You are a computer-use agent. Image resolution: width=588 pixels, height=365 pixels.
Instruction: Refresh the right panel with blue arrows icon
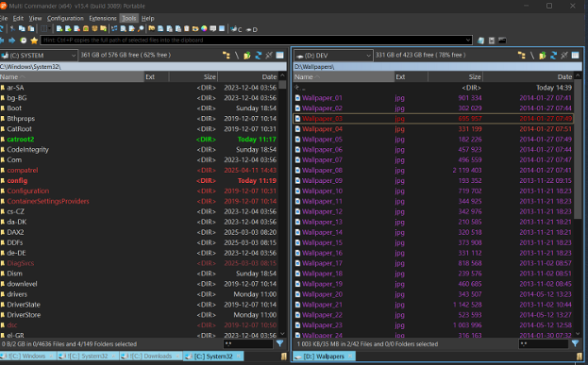[553, 55]
